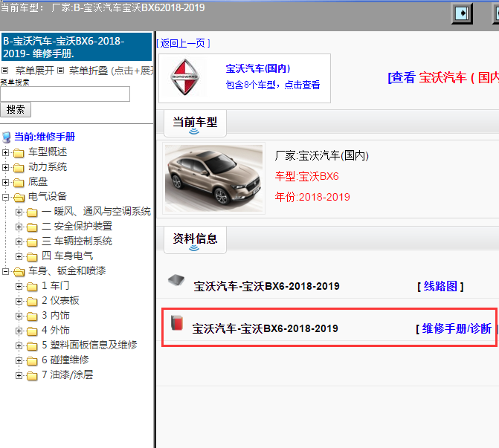The image size is (499, 448).
Task: Expand the 2 仪表板 node
Action: coord(19,301)
